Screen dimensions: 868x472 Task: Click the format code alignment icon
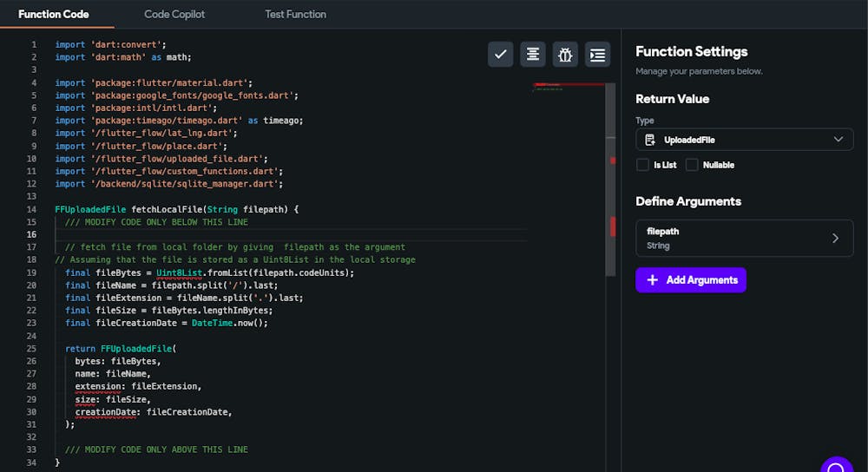click(x=533, y=54)
